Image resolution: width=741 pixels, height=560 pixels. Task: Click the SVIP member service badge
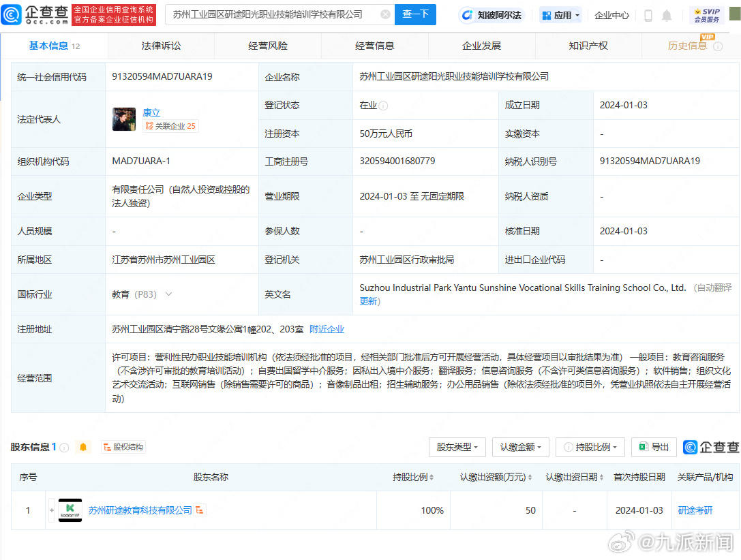[707, 15]
